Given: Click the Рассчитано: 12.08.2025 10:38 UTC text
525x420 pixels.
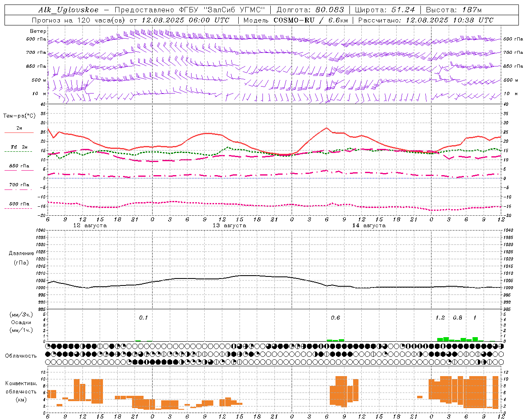Looking at the screenshot, I should coord(426,20).
